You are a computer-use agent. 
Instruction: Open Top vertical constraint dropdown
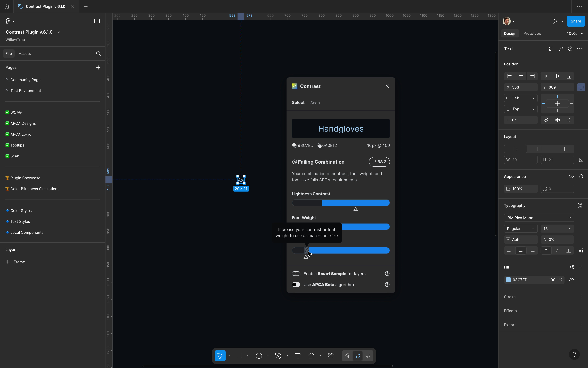coord(521,109)
